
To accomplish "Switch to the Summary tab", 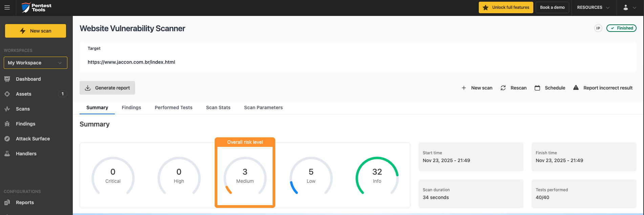I will (97, 107).
